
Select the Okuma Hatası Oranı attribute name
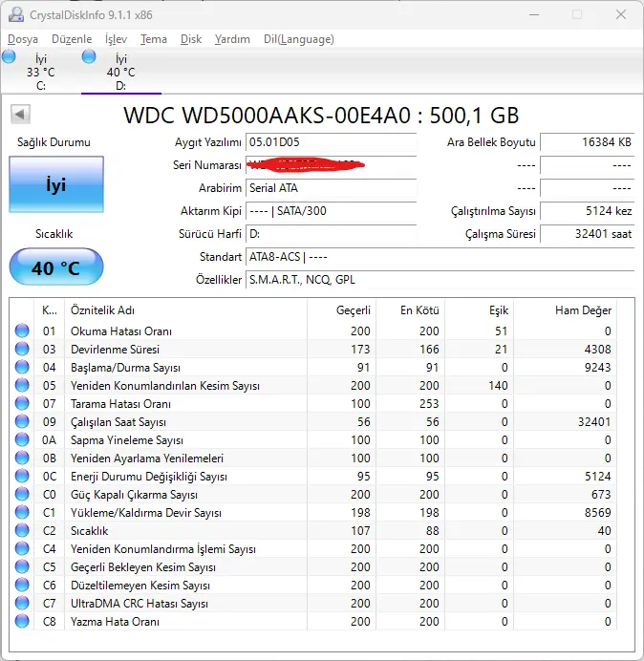click(121, 331)
